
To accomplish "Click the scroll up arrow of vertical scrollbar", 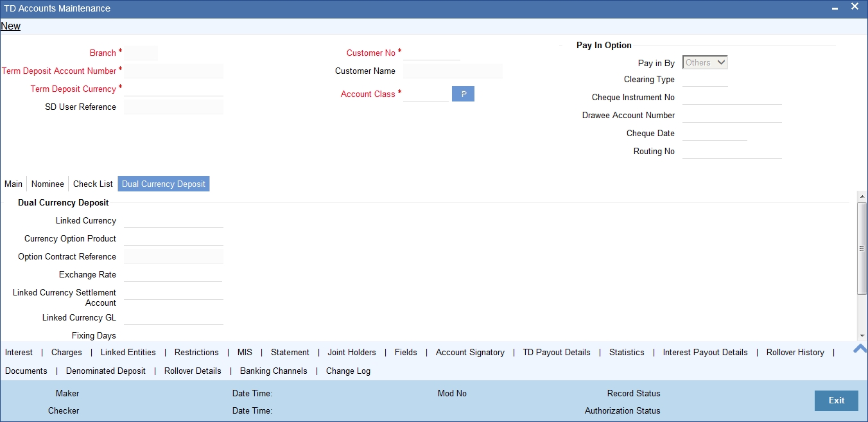I will tap(862, 195).
